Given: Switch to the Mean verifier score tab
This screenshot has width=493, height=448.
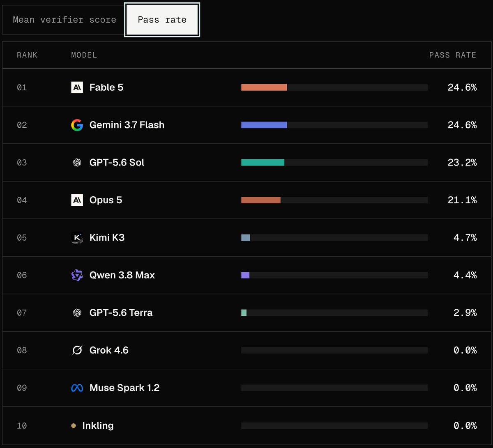Looking at the screenshot, I should 64,20.
